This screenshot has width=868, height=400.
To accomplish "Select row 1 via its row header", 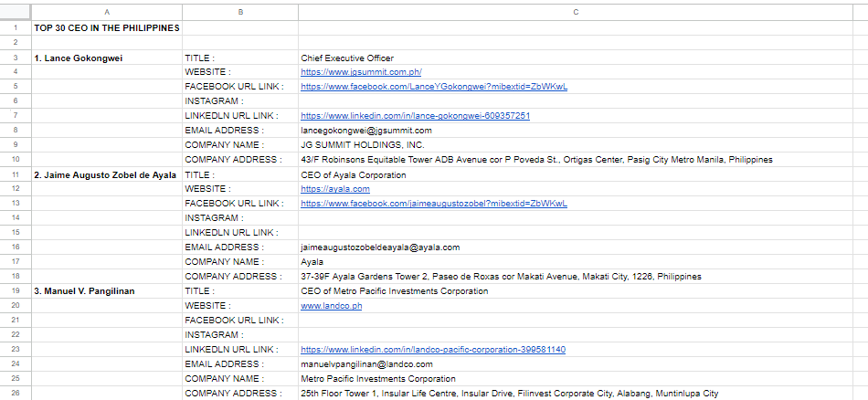I will [x=16, y=27].
